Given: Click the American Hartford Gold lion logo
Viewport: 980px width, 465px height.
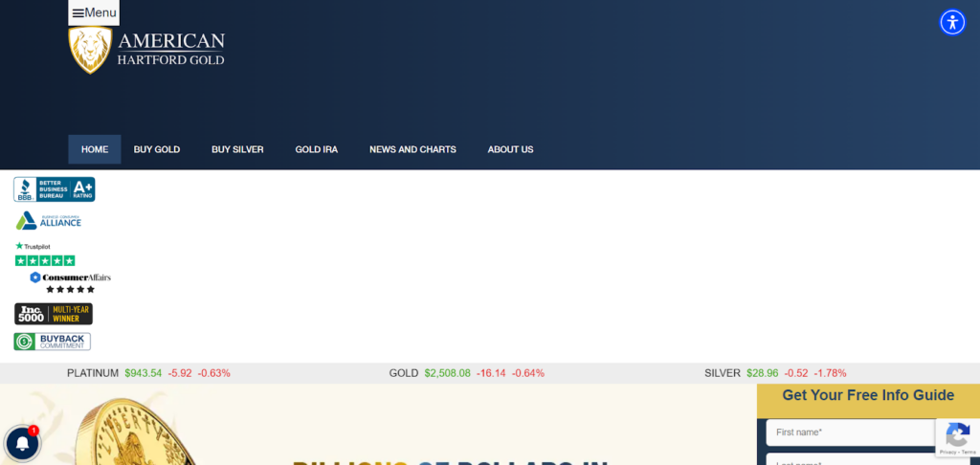Looking at the screenshot, I should pos(90,51).
